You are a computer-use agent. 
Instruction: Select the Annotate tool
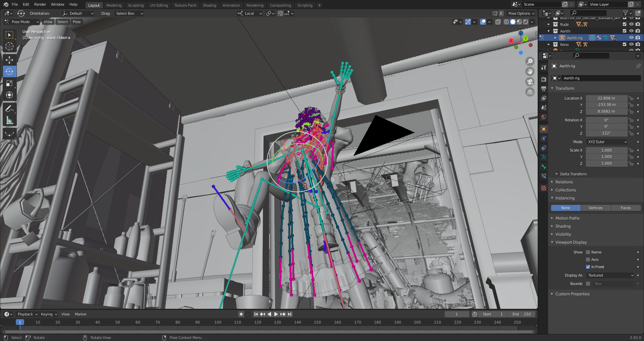pyautogui.click(x=9, y=109)
